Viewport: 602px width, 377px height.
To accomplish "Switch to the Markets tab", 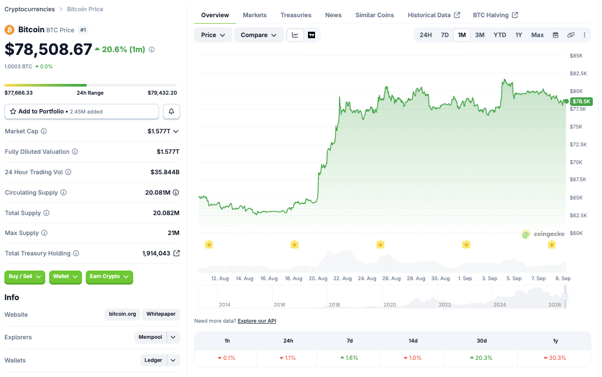I will (x=255, y=15).
